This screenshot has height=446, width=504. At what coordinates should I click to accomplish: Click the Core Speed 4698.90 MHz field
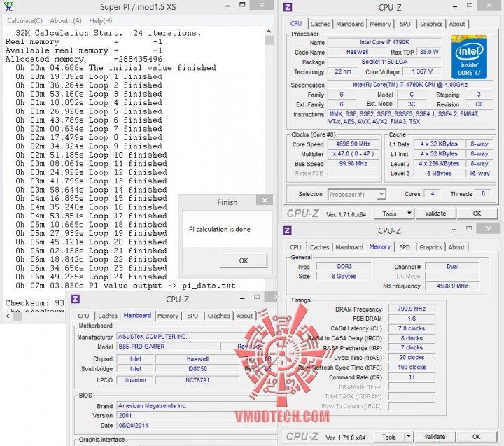pos(353,144)
